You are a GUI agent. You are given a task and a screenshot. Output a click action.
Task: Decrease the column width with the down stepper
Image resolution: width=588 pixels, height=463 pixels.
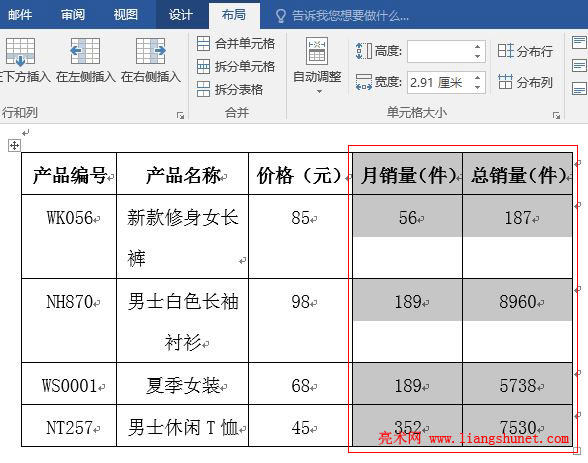[x=477, y=87]
